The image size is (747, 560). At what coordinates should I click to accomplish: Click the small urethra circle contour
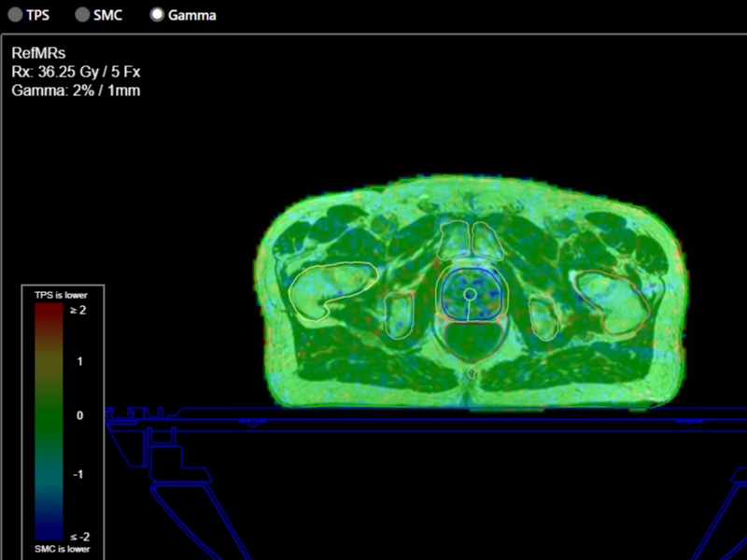click(x=470, y=294)
